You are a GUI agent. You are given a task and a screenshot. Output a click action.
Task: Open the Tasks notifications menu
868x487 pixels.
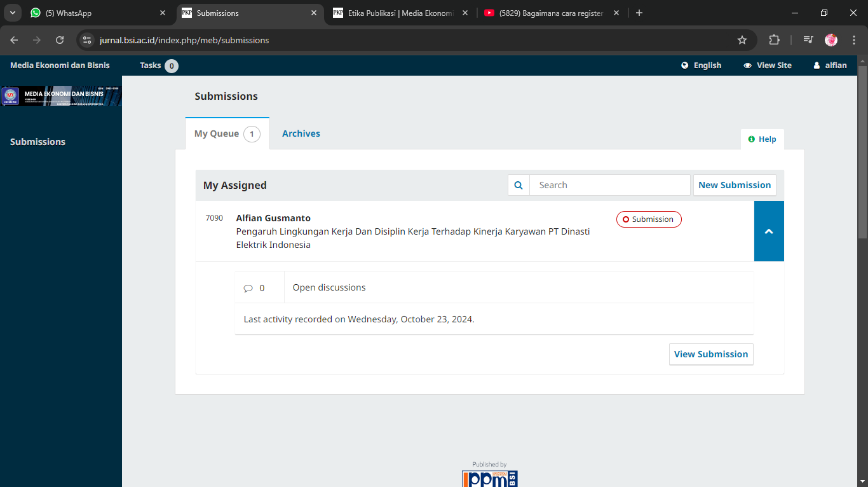159,65
